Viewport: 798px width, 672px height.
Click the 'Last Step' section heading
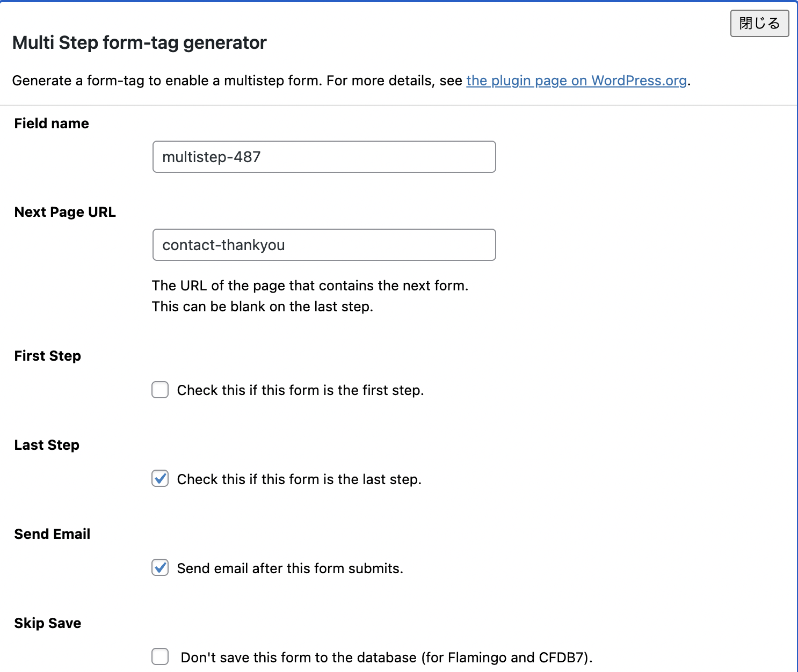click(47, 445)
